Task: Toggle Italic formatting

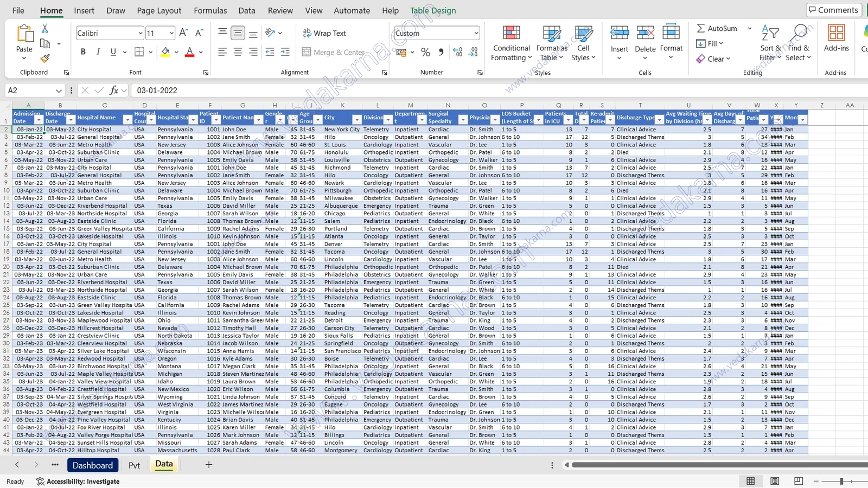Action: (98, 52)
